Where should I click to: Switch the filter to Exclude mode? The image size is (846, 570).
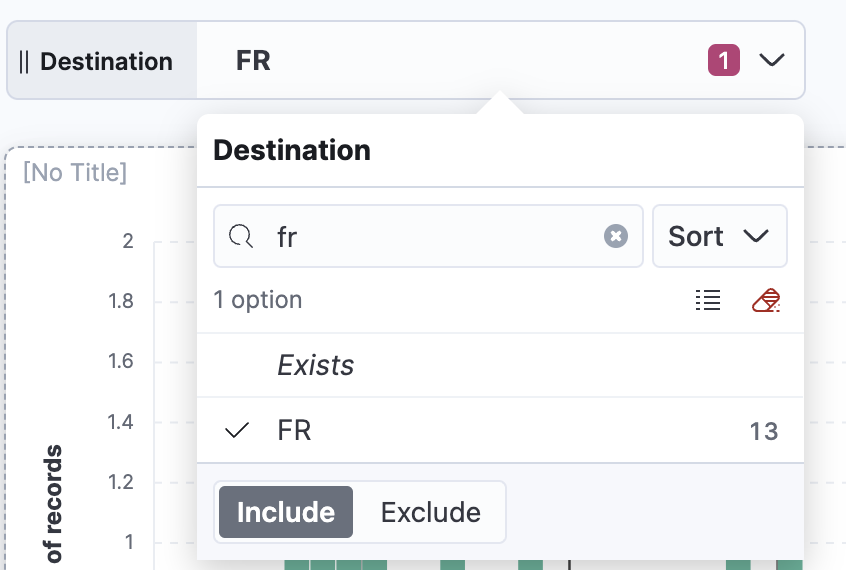(431, 512)
